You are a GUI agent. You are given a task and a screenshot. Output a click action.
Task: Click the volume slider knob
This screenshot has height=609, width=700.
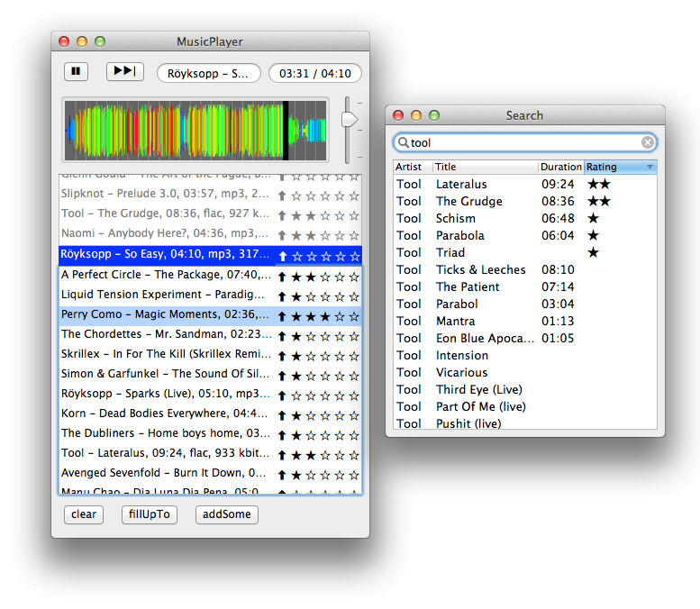pos(349,119)
